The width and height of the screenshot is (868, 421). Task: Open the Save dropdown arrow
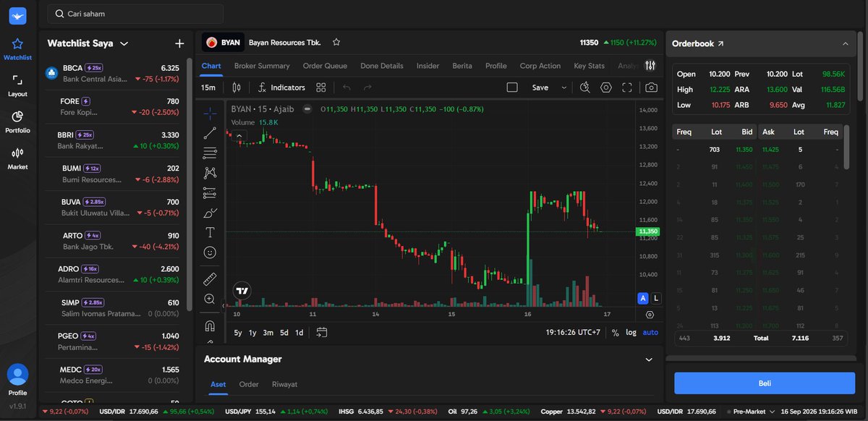click(563, 88)
